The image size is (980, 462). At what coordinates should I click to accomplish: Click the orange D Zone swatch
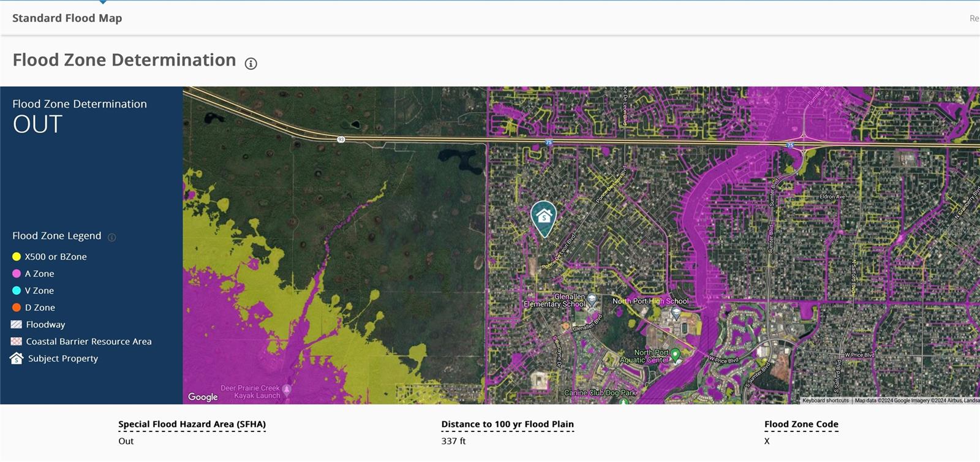tap(17, 308)
